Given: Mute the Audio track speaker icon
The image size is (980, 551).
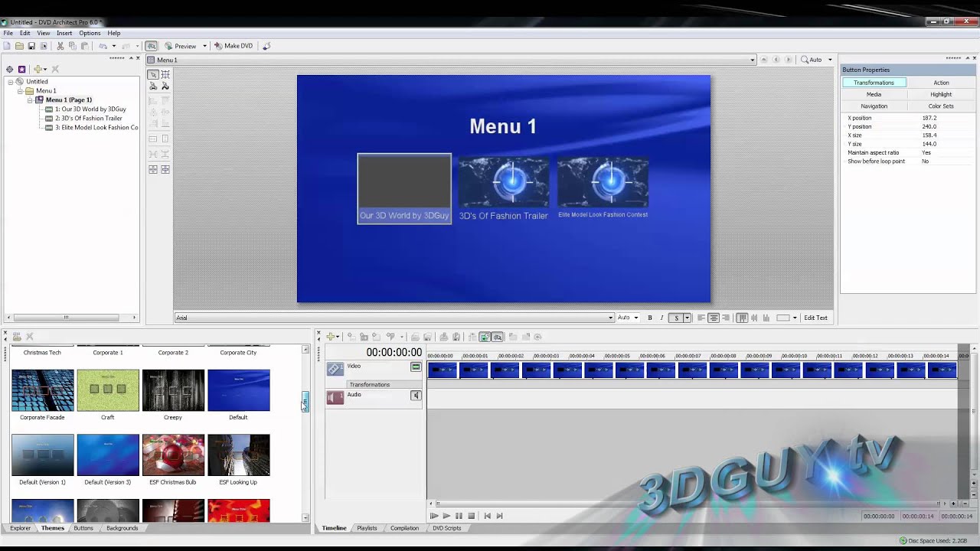Looking at the screenshot, I should click(416, 396).
